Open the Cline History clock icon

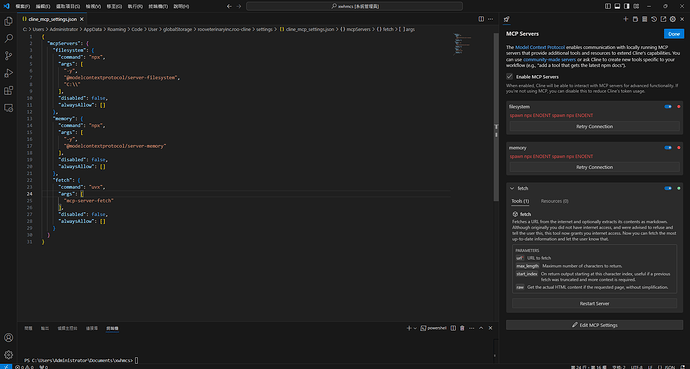pyautogui.click(x=654, y=19)
